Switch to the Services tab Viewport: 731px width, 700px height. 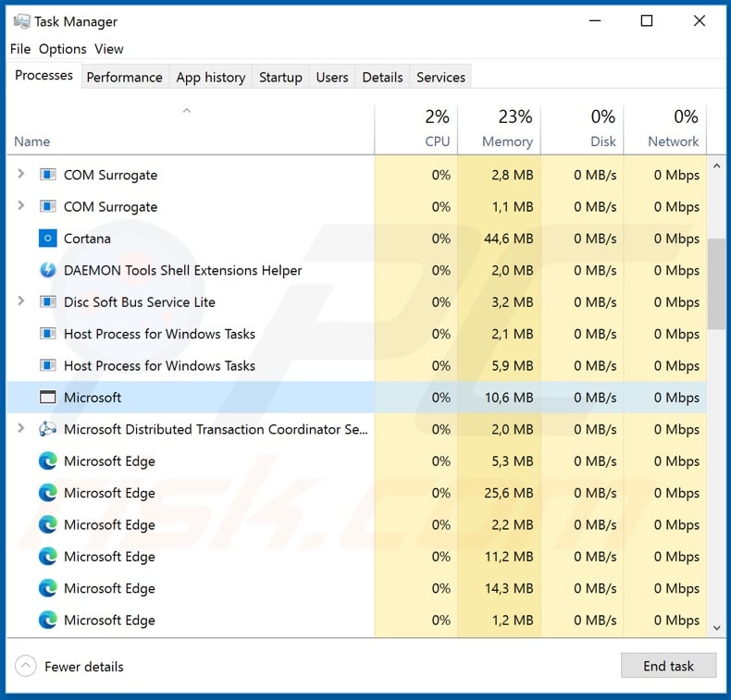pyautogui.click(x=440, y=77)
